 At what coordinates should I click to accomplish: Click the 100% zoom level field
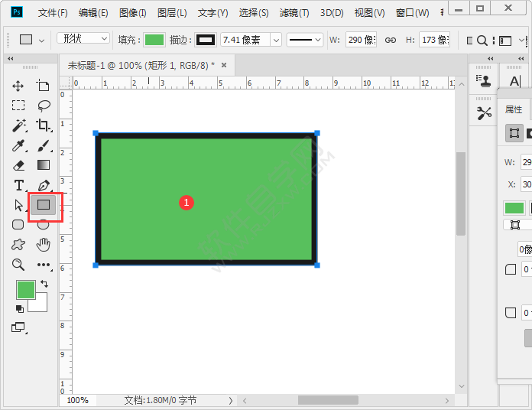pyautogui.click(x=78, y=401)
